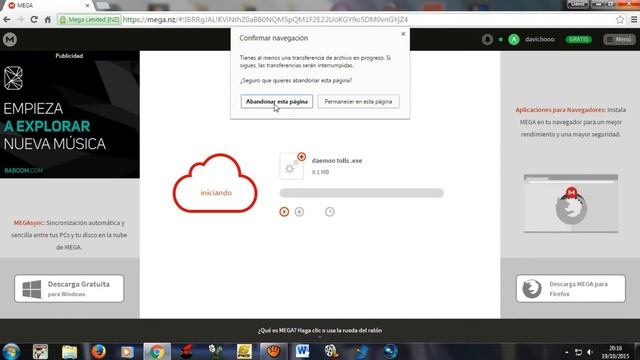Close the Confirmar navegación dialog
The image size is (640, 360).
[403, 34]
